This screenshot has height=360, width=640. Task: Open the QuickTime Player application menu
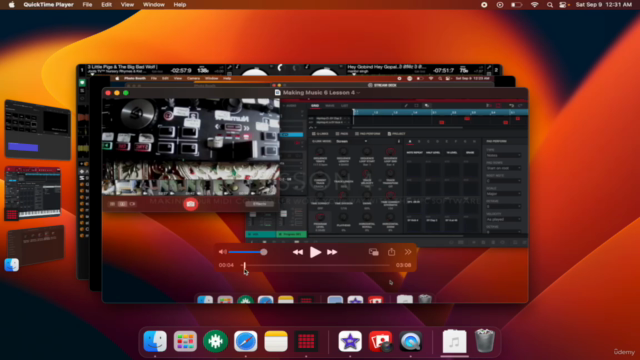[49, 4]
